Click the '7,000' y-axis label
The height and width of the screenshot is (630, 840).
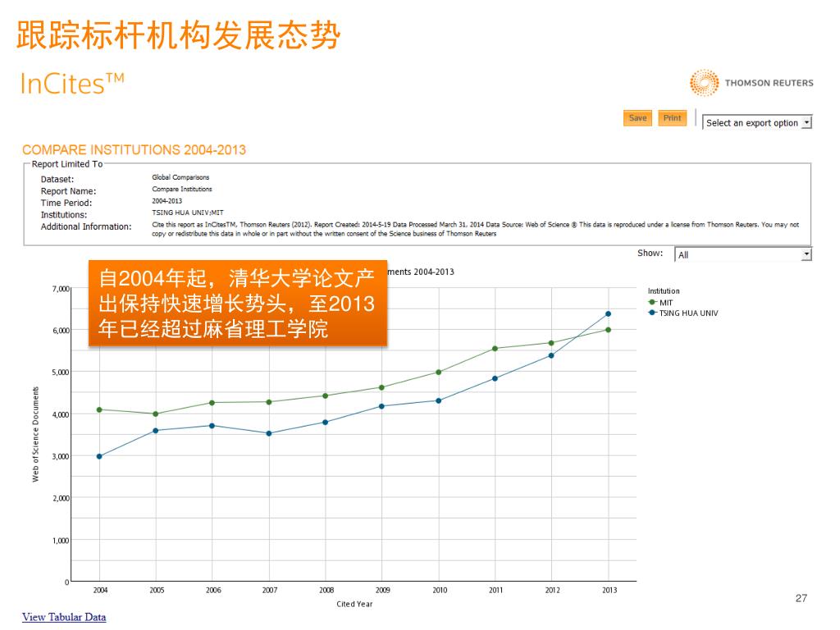(x=61, y=289)
